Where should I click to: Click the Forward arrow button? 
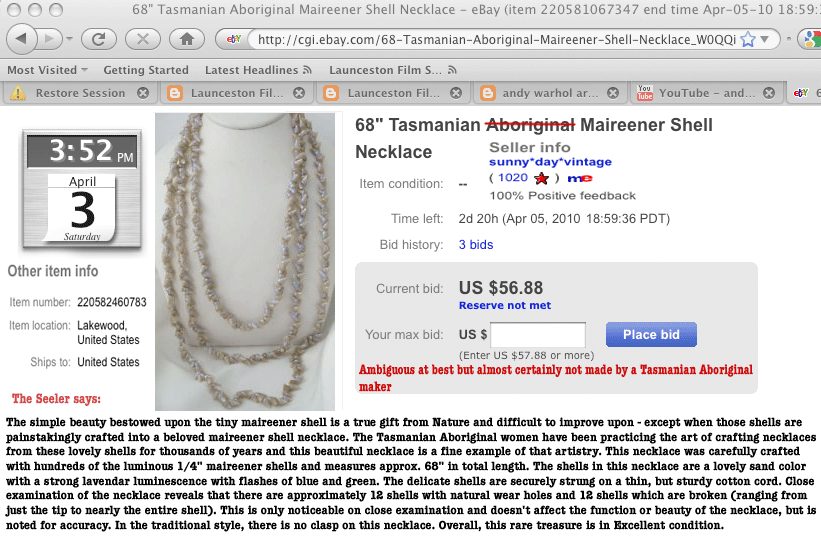pyautogui.click(x=50, y=39)
